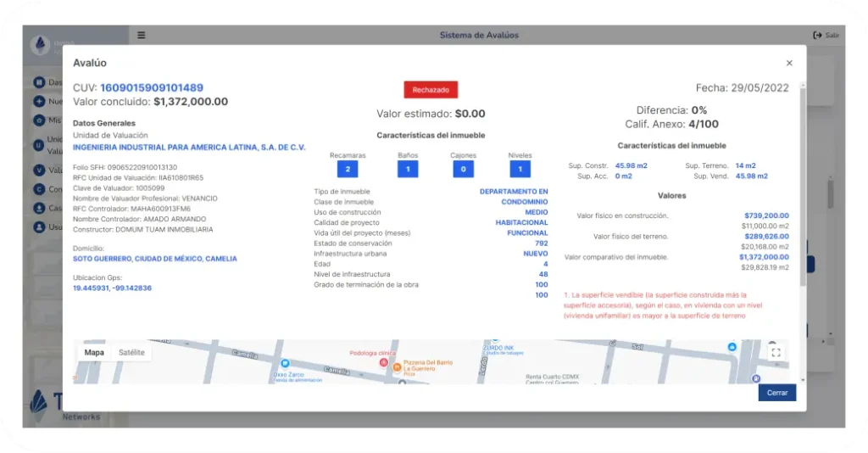Click the download icon in the sidebar

coord(39,208)
